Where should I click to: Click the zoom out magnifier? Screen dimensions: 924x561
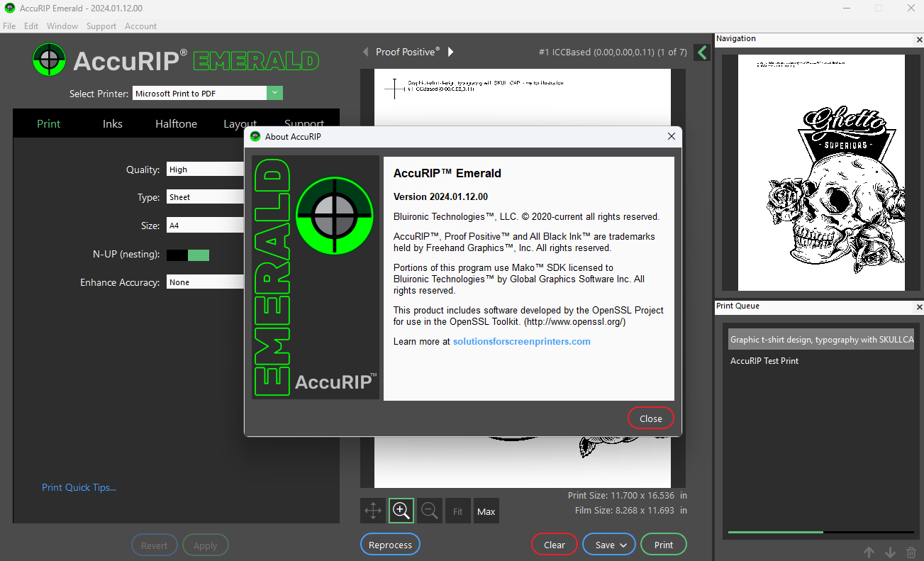click(429, 511)
